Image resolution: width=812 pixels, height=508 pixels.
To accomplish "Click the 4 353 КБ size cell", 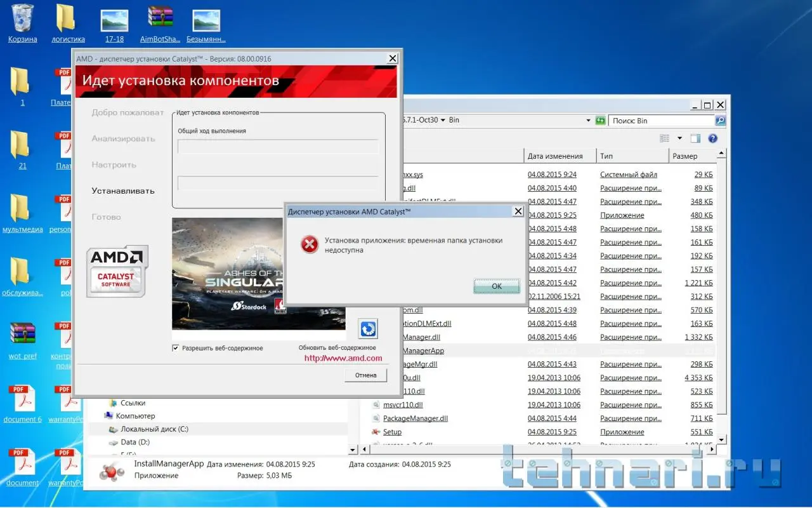I will 698,378.
